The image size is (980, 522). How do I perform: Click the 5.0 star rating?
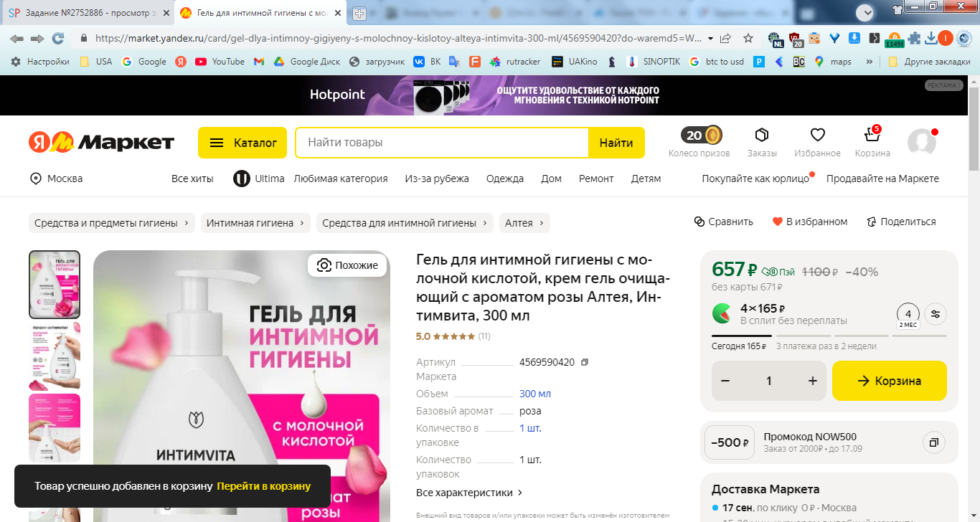[x=446, y=336]
